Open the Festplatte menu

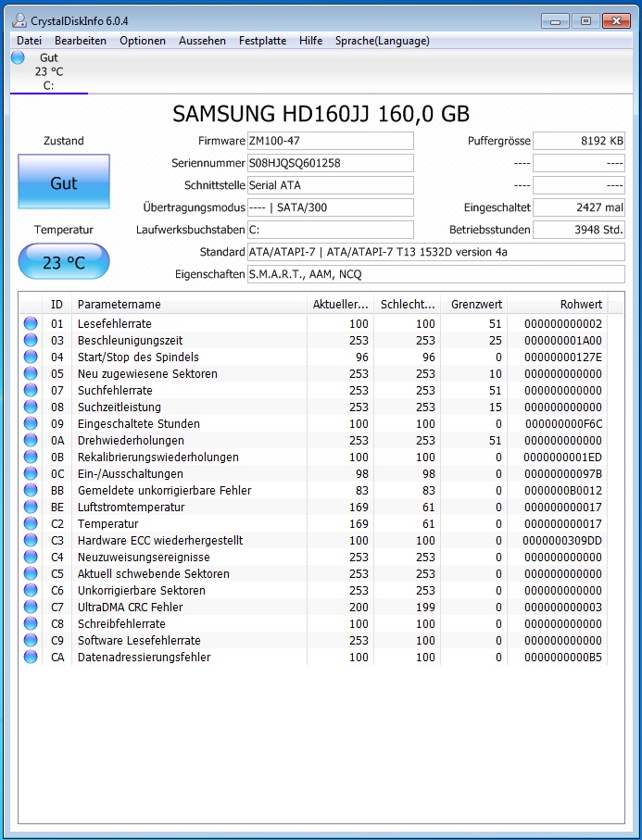click(x=262, y=41)
